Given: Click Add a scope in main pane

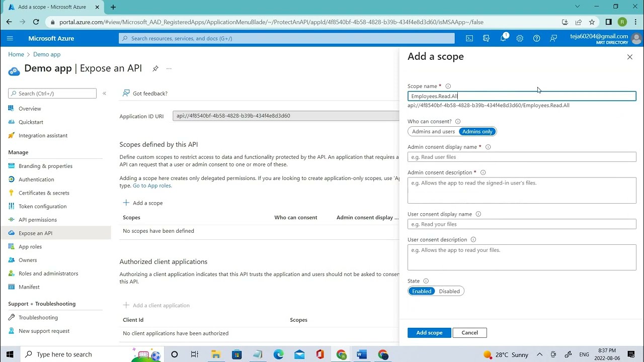Looking at the screenshot, I should (143, 203).
